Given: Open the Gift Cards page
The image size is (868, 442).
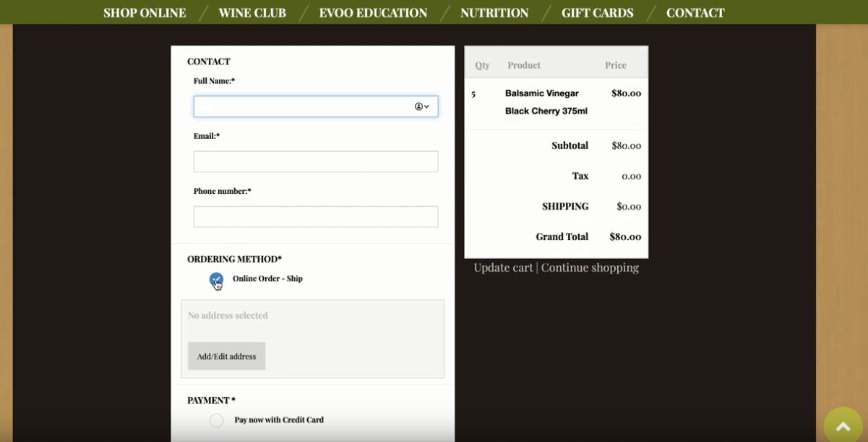Looking at the screenshot, I should tap(598, 12).
